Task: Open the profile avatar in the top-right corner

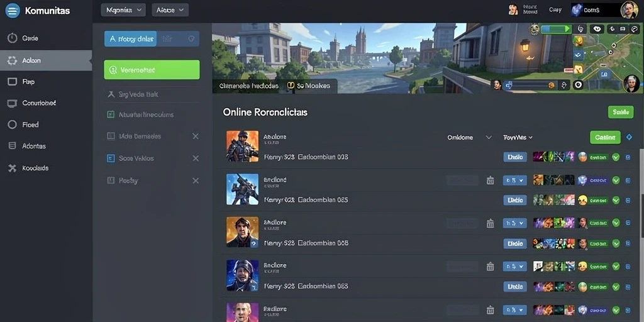Action: click(x=629, y=10)
